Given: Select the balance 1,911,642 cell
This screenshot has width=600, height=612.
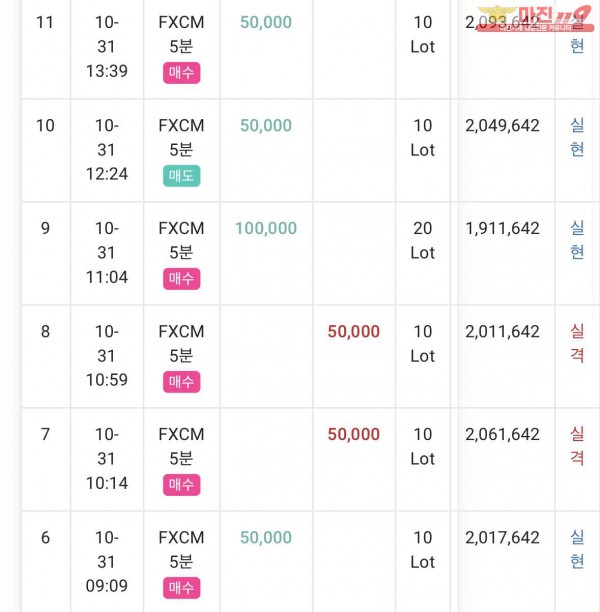Looking at the screenshot, I should point(502,228).
